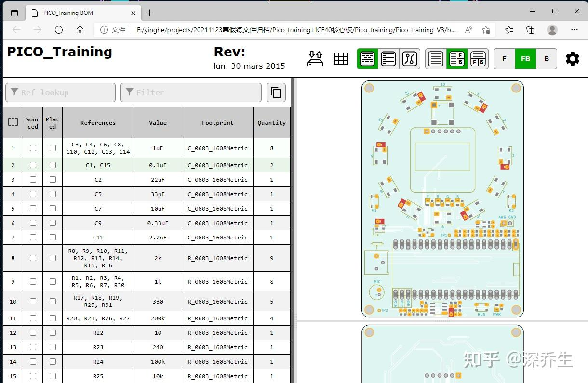588x383 pixels.
Task: Click the browser address bar URL
Action: pyautogui.click(x=296, y=30)
